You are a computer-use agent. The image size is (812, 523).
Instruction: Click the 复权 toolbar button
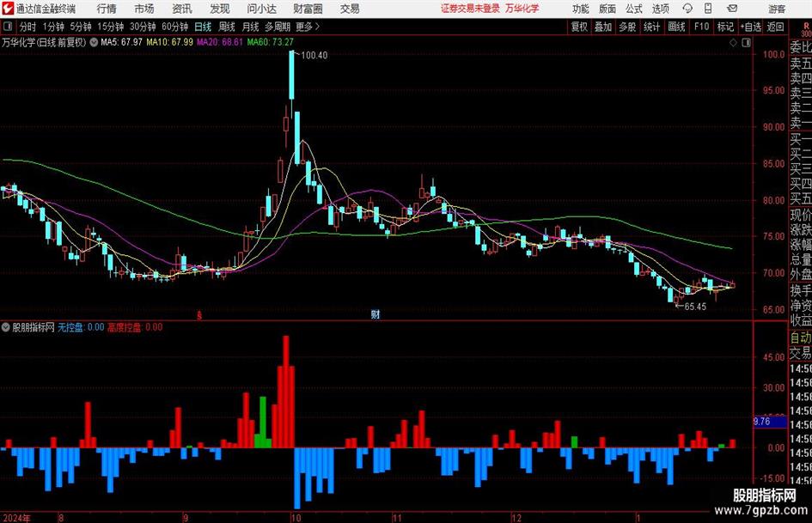579,27
